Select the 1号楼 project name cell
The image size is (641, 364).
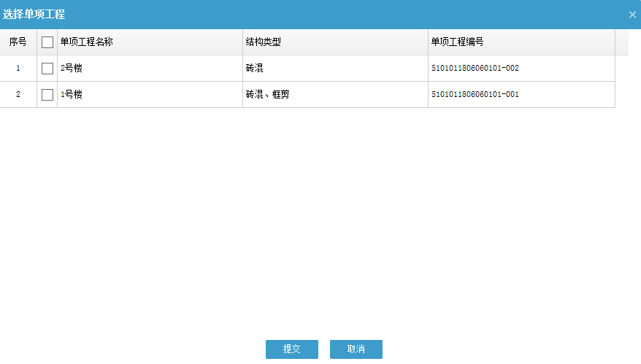[x=72, y=95]
